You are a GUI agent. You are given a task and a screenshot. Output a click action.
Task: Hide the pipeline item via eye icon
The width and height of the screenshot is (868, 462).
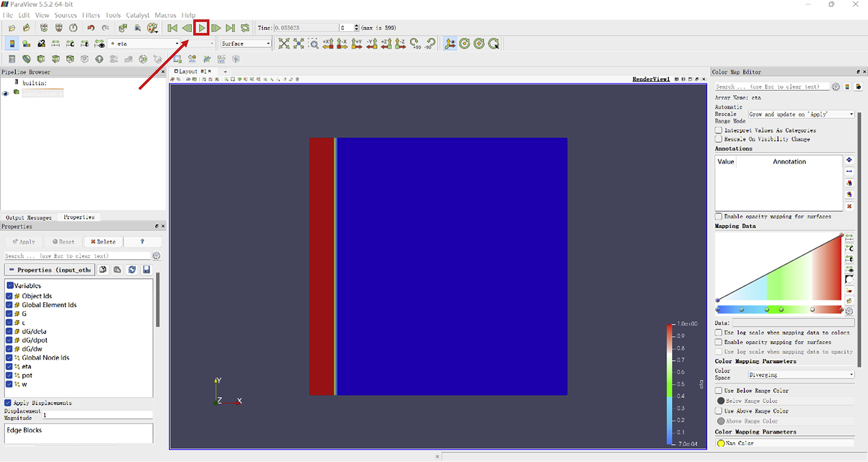click(x=5, y=93)
